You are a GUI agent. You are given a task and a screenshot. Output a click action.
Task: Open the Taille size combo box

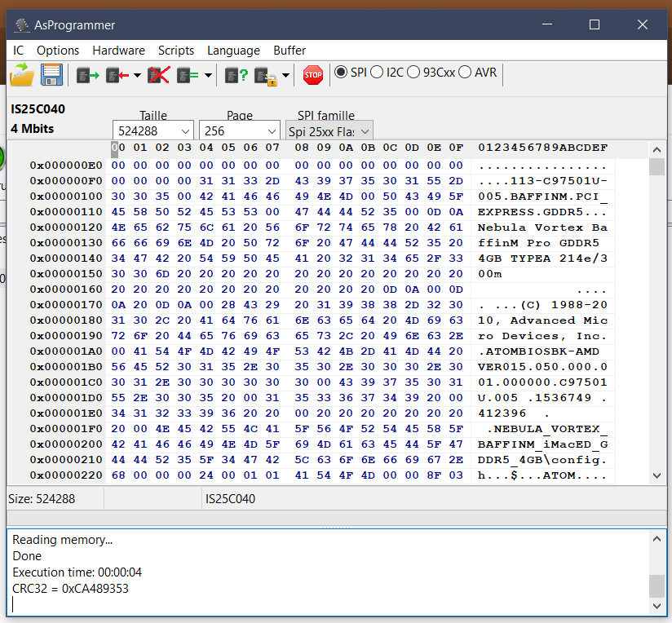[x=153, y=130]
